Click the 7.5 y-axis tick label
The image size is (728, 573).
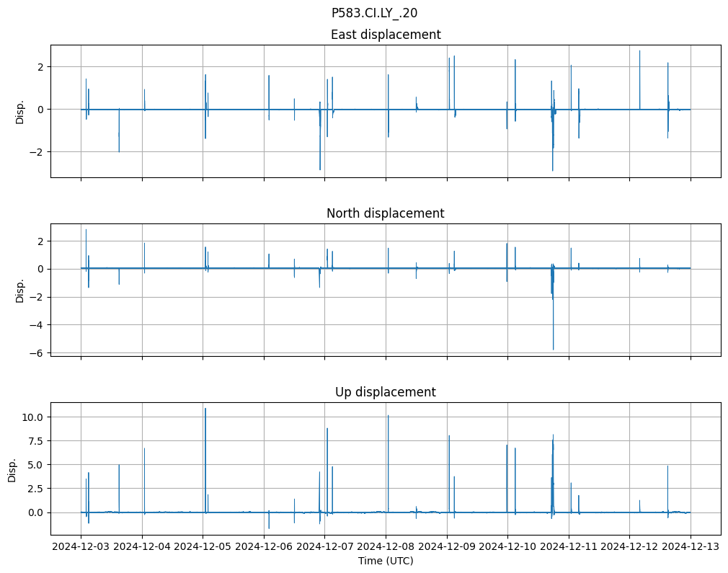[x=36, y=441]
